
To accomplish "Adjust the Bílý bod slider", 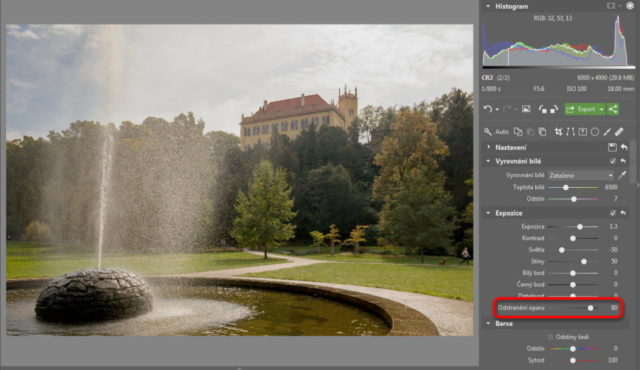I will (x=573, y=273).
